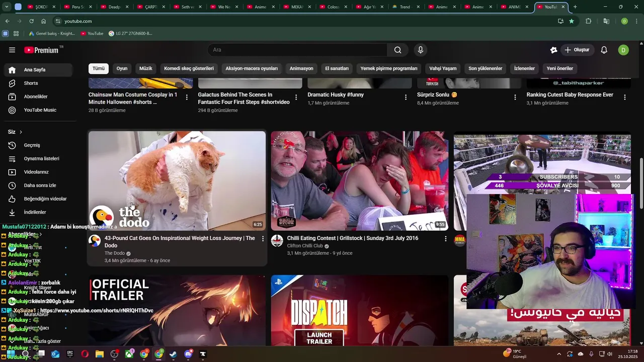Select Komedi skeç gösterileri chip
This screenshot has width=644, height=362.
pos(189,68)
